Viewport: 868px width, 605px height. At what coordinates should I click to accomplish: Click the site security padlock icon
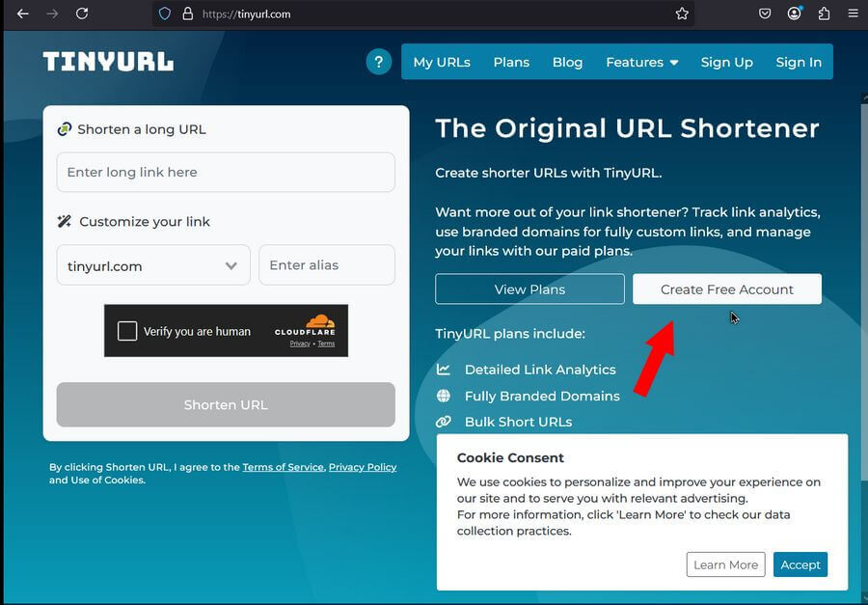(x=188, y=14)
